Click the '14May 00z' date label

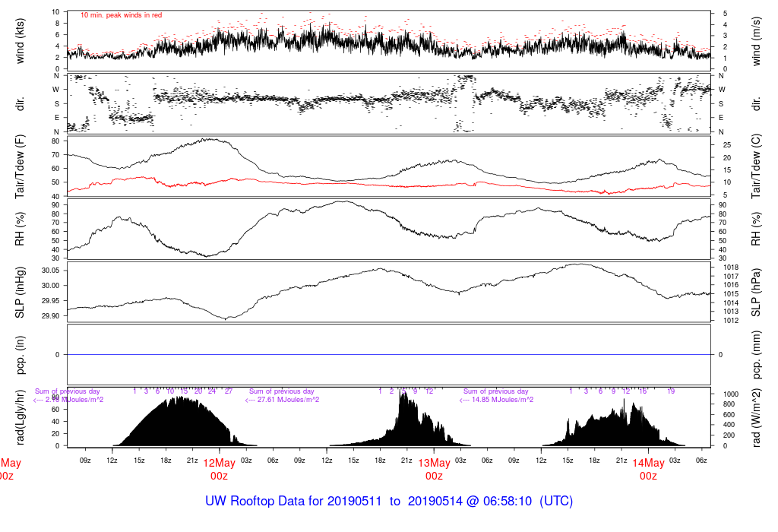pyautogui.click(x=649, y=470)
